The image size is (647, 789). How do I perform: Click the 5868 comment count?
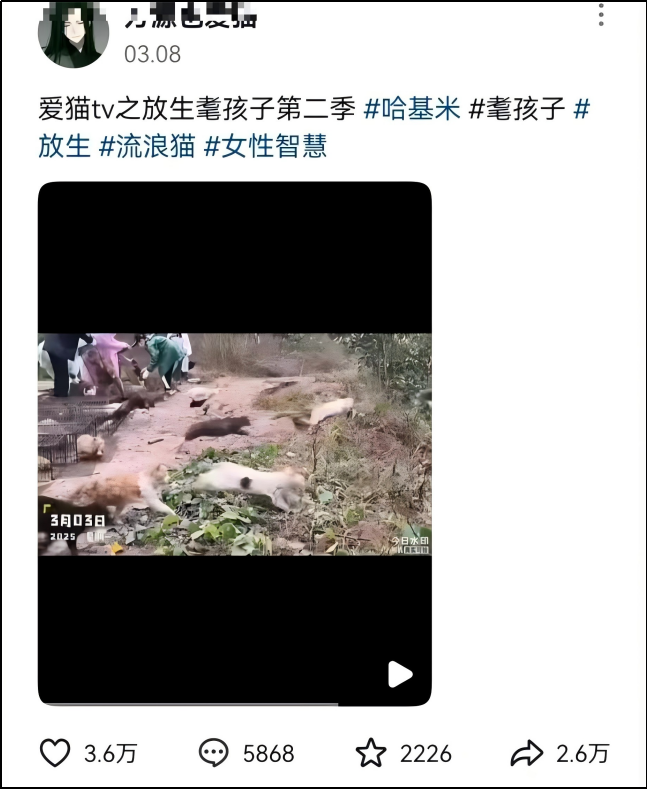[268, 753]
